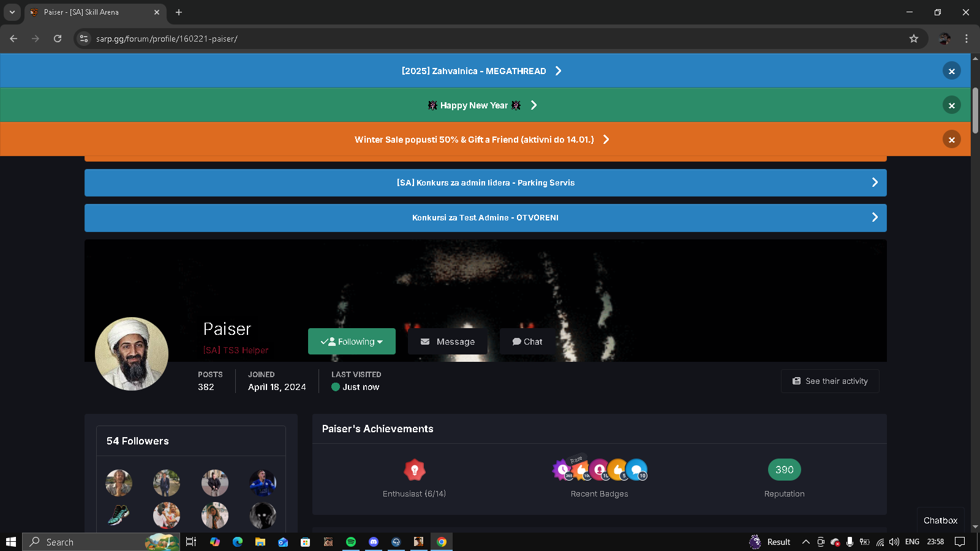
Task: Expand the Konkursi za Test Admine banner
Action: 875,217
